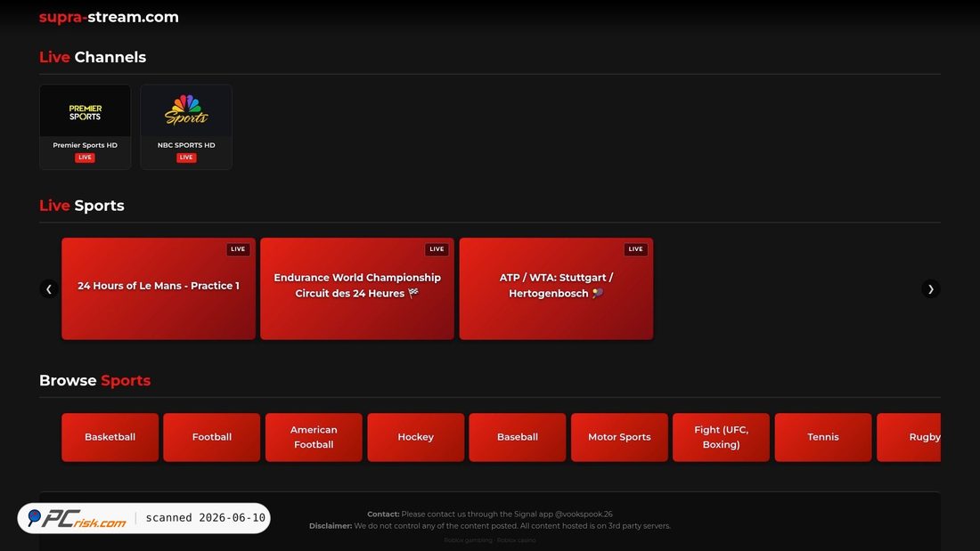Open the faint Roblox casino footer link

pyautogui.click(x=516, y=540)
